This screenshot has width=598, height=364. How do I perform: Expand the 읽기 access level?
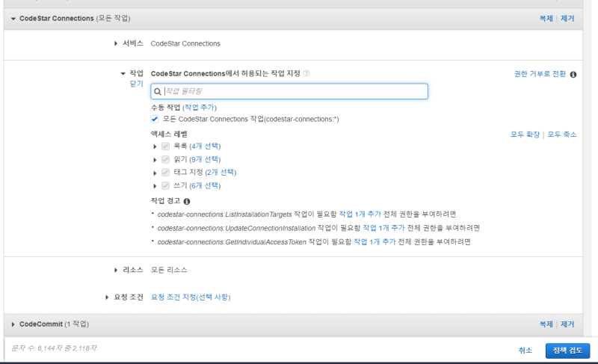pyautogui.click(x=155, y=160)
